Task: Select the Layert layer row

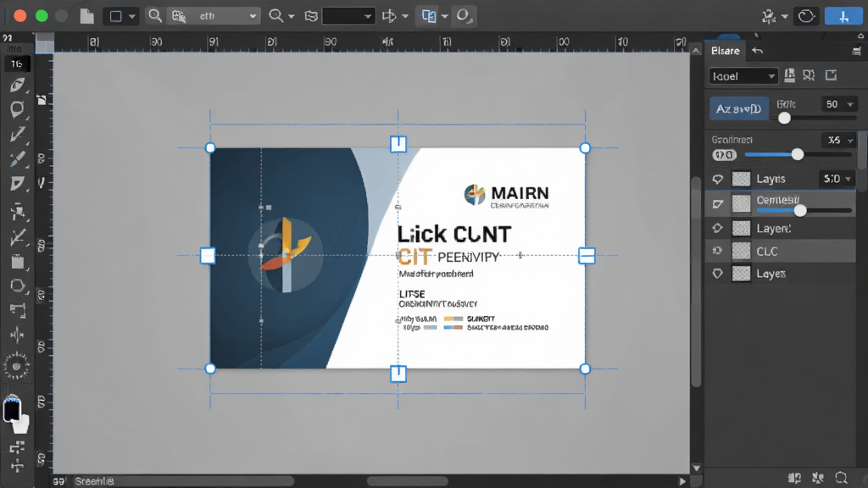Action: click(781, 228)
